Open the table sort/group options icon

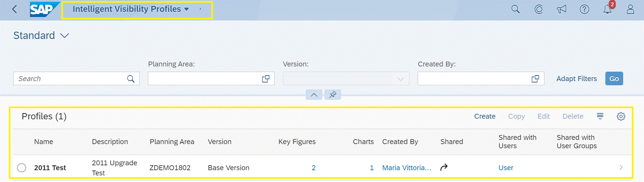(x=600, y=116)
